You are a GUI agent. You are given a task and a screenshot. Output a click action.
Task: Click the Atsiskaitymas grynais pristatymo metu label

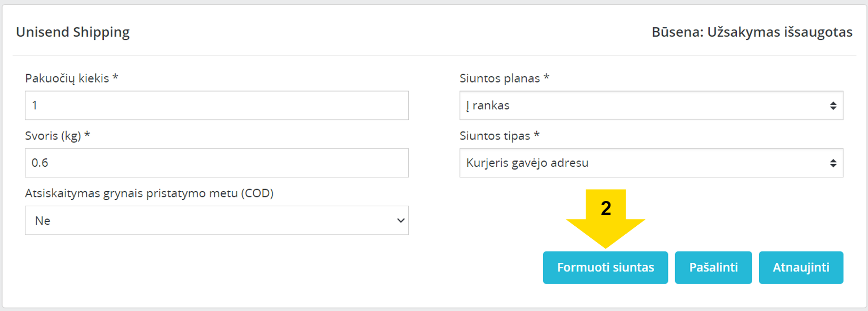click(149, 193)
